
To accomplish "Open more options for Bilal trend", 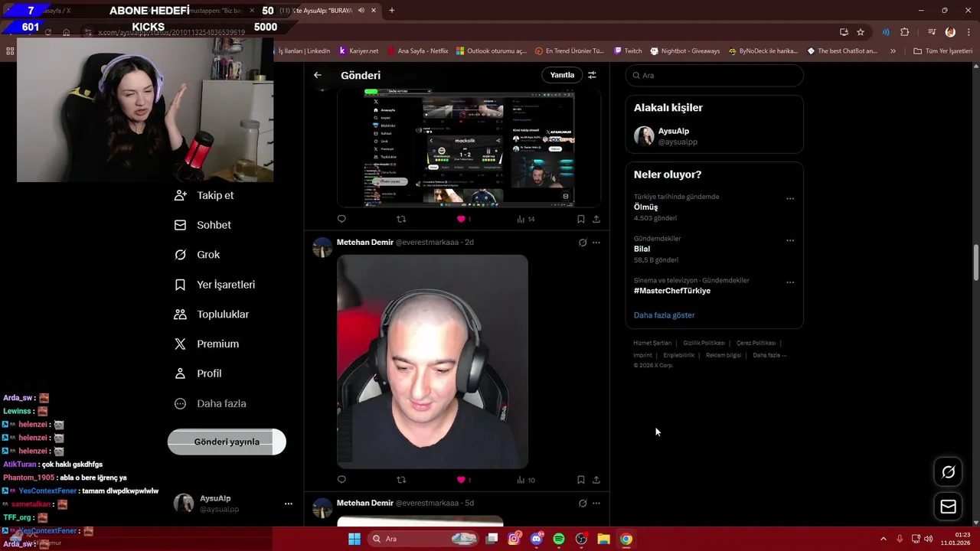I will click(x=790, y=240).
